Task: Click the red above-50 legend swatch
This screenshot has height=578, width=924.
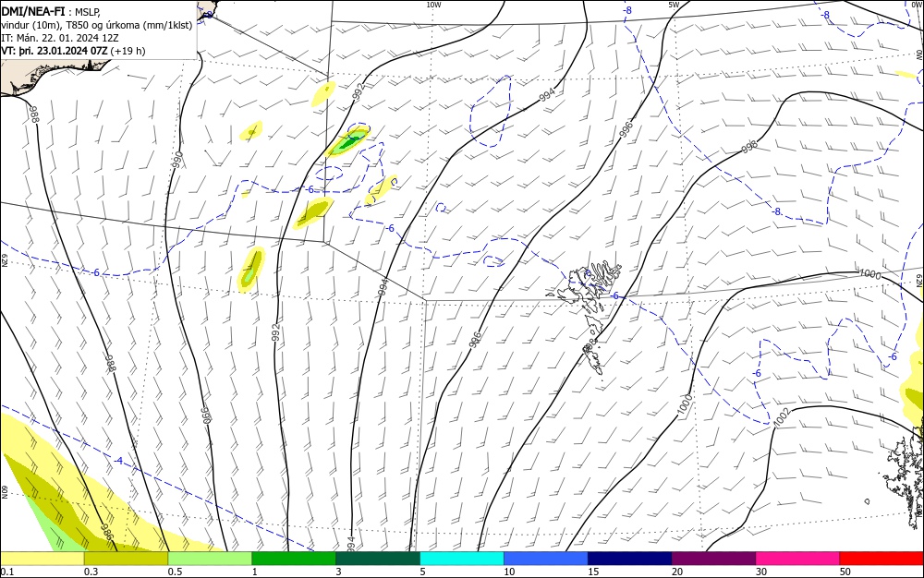Action: (x=881, y=559)
